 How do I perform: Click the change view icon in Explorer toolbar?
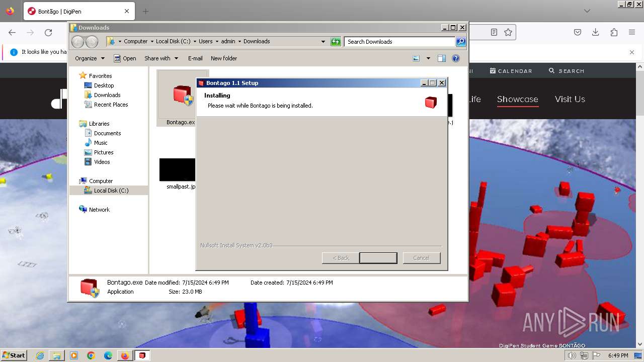416,58
